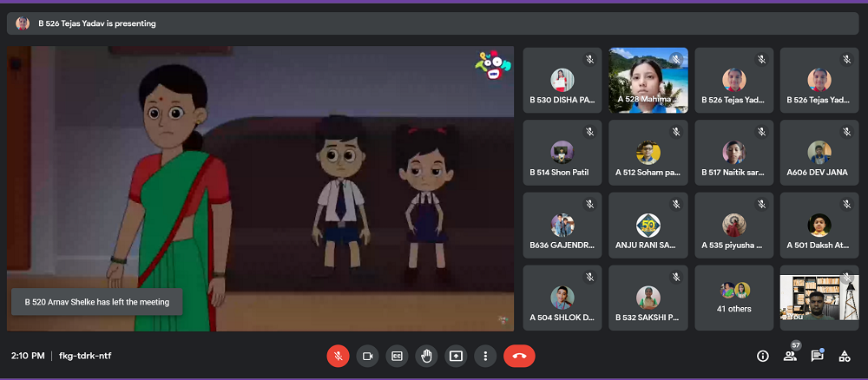Show everyone participants list
The height and width of the screenshot is (380, 868).
(790, 356)
